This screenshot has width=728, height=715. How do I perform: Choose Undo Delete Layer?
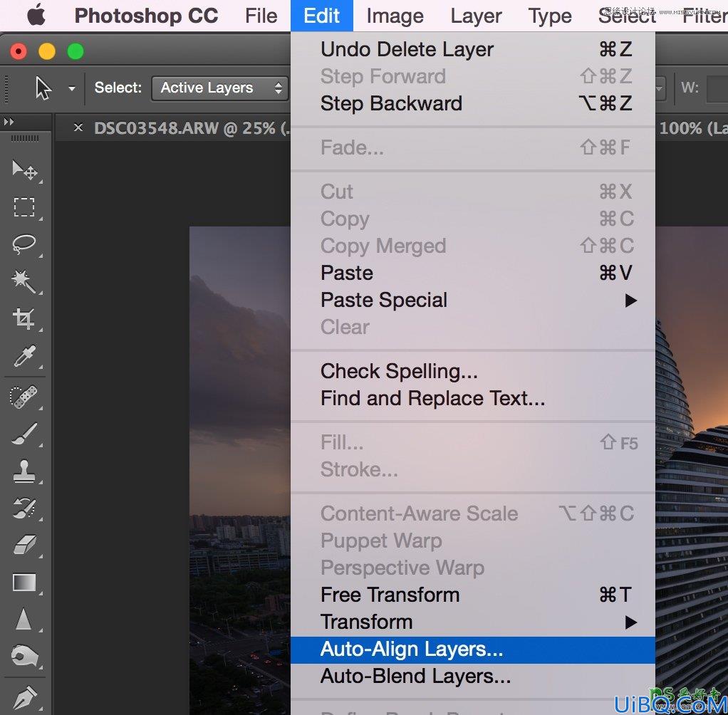(x=473, y=49)
